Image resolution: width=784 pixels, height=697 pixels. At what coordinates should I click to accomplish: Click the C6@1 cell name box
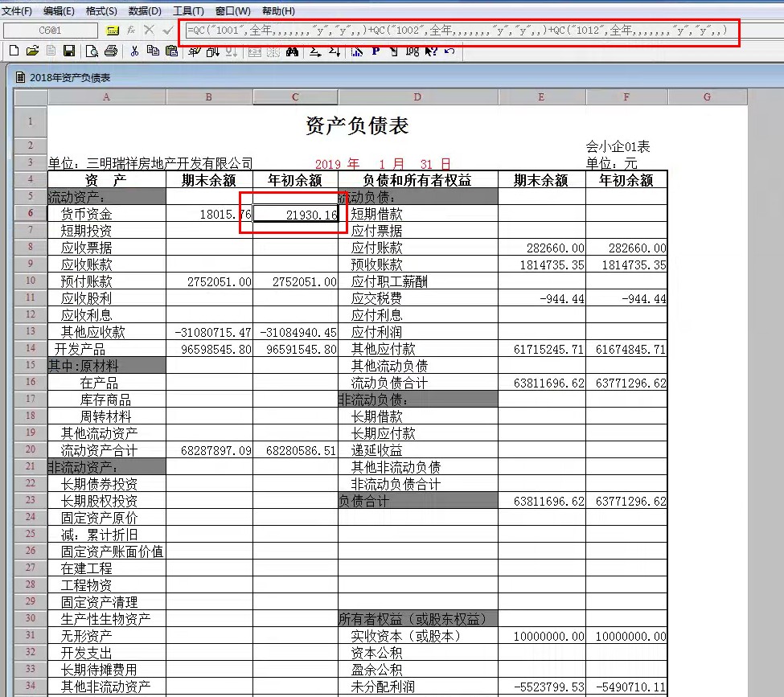(50, 31)
